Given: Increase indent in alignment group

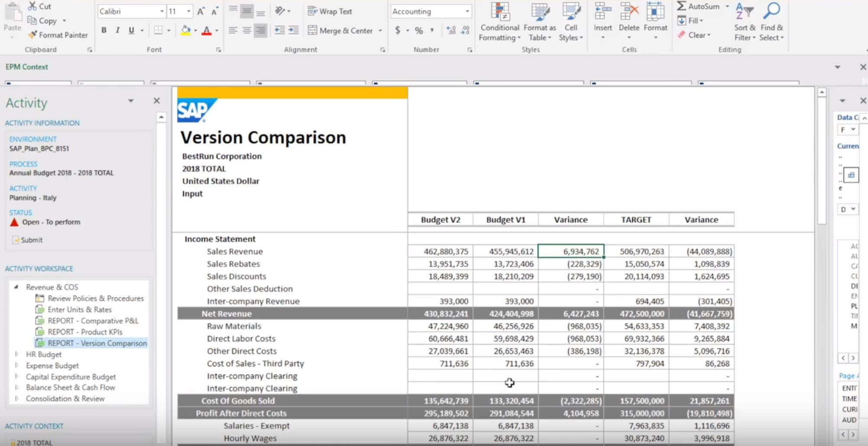Looking at the screenshot, I should pyautogui.click(x=294, y=30).
